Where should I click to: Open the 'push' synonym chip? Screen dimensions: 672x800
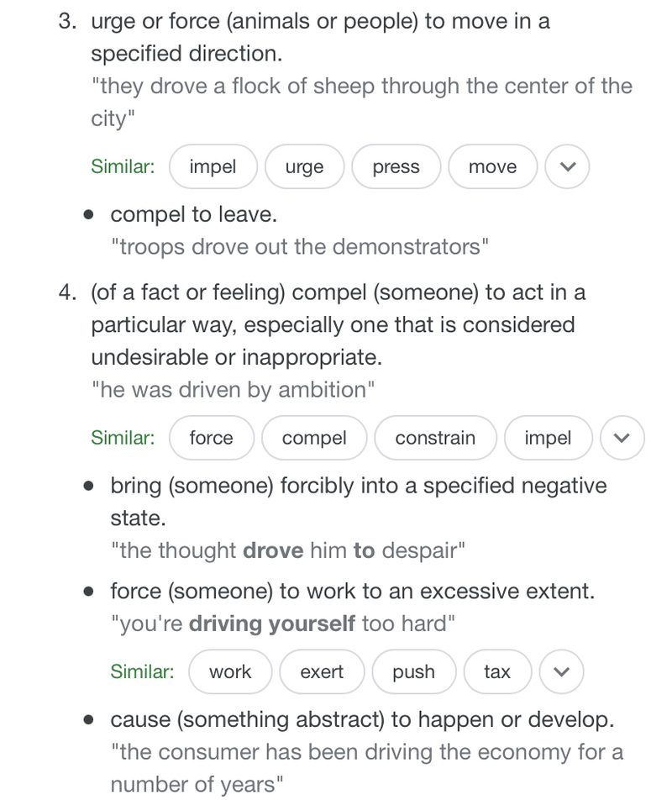[413, 671]
